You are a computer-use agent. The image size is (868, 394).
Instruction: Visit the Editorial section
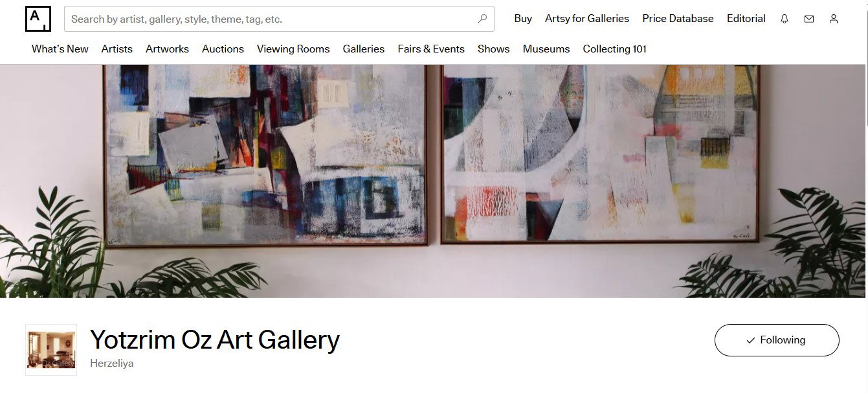pos(746,19)
